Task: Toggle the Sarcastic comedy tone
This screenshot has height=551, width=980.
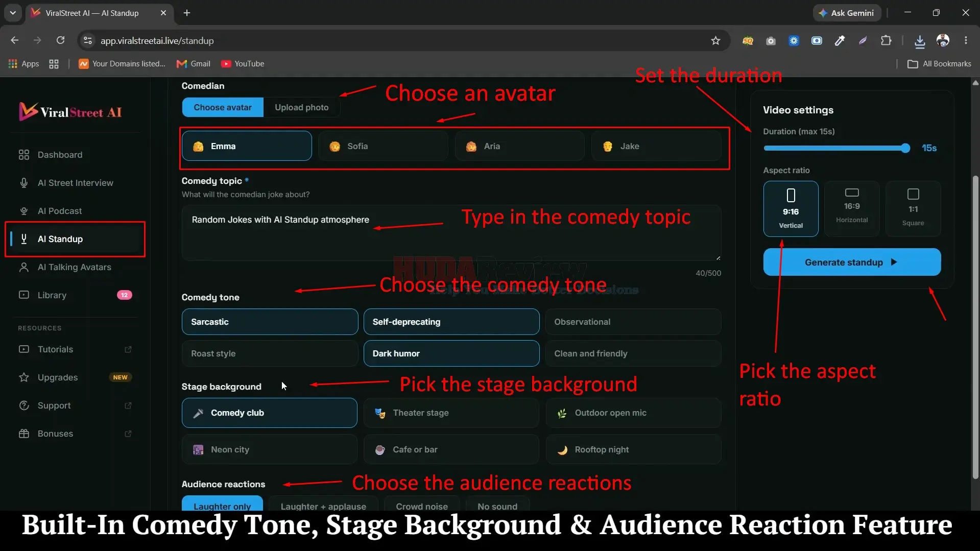Action: (270, 322)
